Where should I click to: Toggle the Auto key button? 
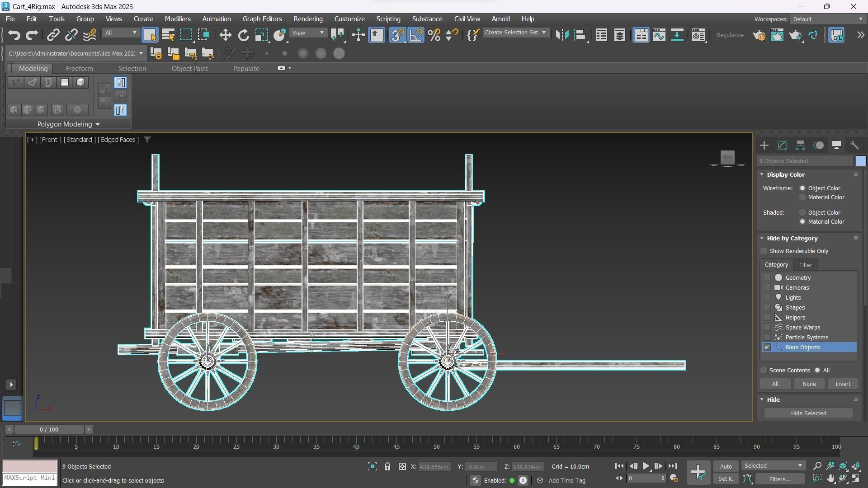click(x=726, y=467)
